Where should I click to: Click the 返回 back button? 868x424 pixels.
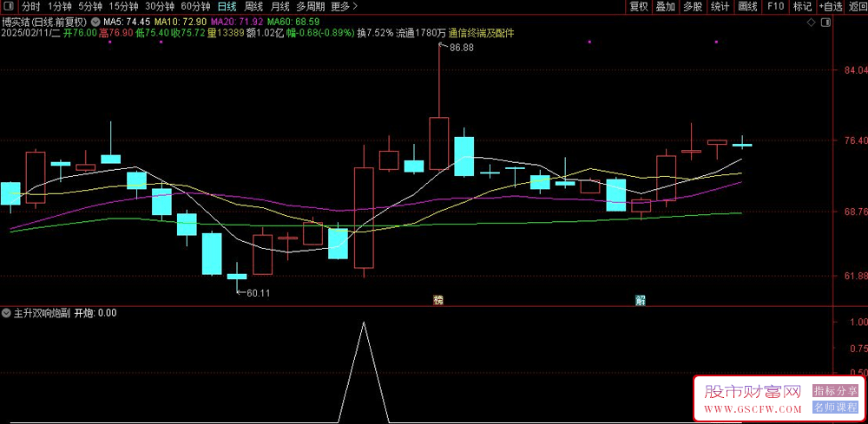[856, 6]
